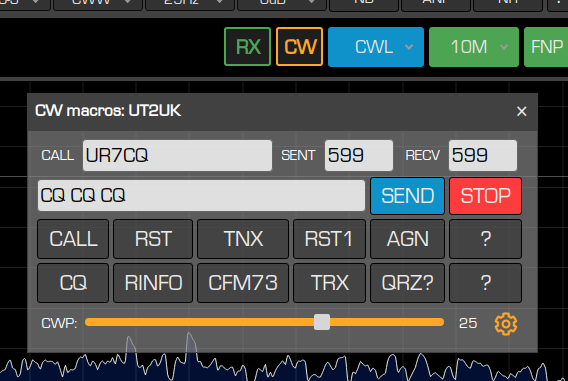The height and width of the screenshot is (381, 568).
Task: Edit the SENT report field
Action: tap(359, 155)
